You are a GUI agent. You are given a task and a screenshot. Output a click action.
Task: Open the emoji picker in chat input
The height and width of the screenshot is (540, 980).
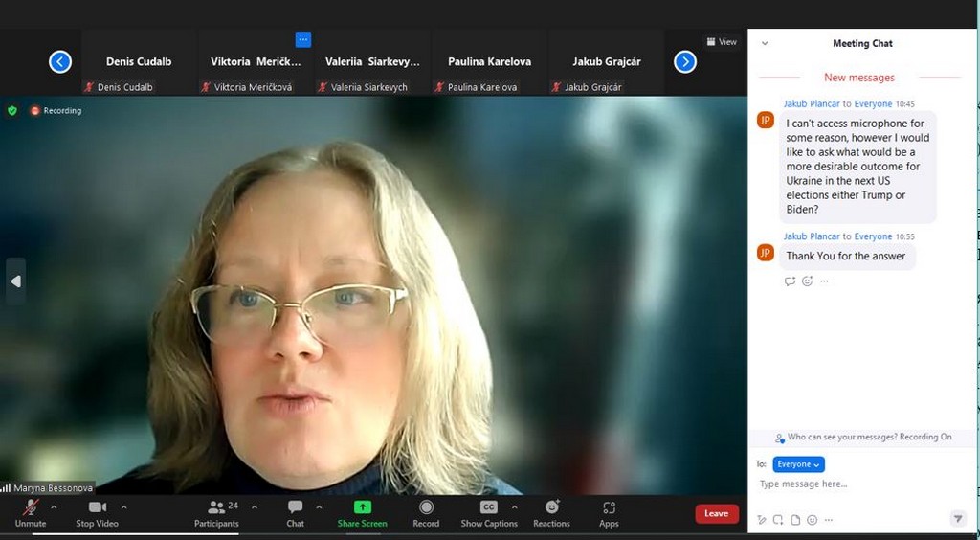[812, 520]
